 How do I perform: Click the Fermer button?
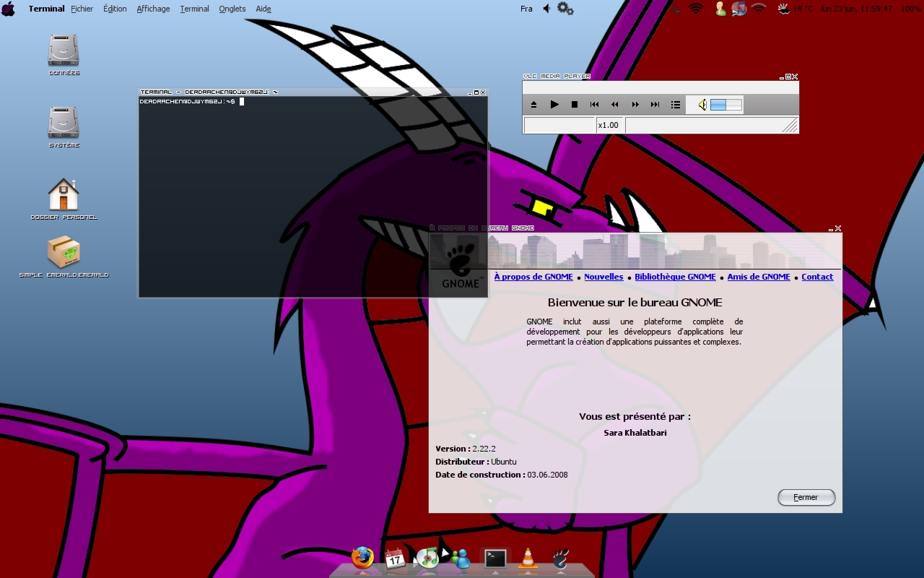point(806,497)
